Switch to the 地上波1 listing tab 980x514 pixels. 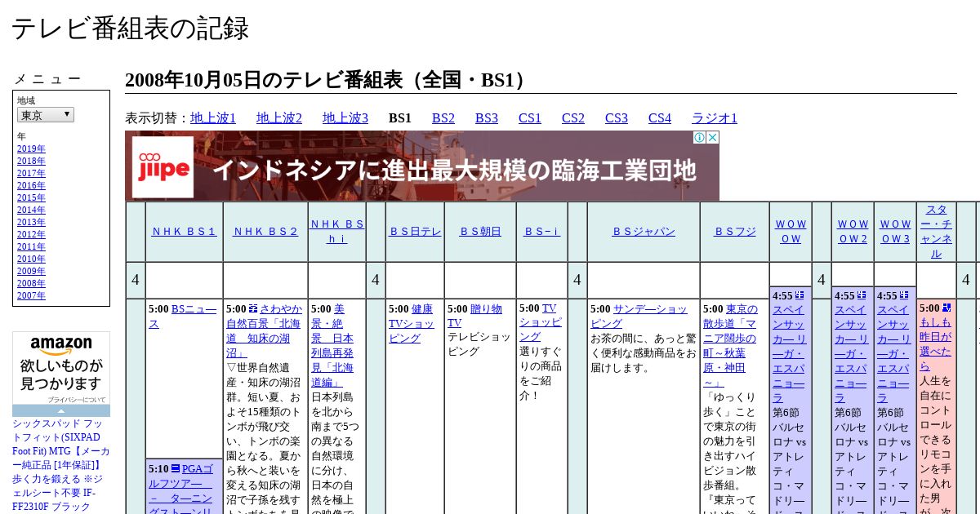click(x=213, y=117)
